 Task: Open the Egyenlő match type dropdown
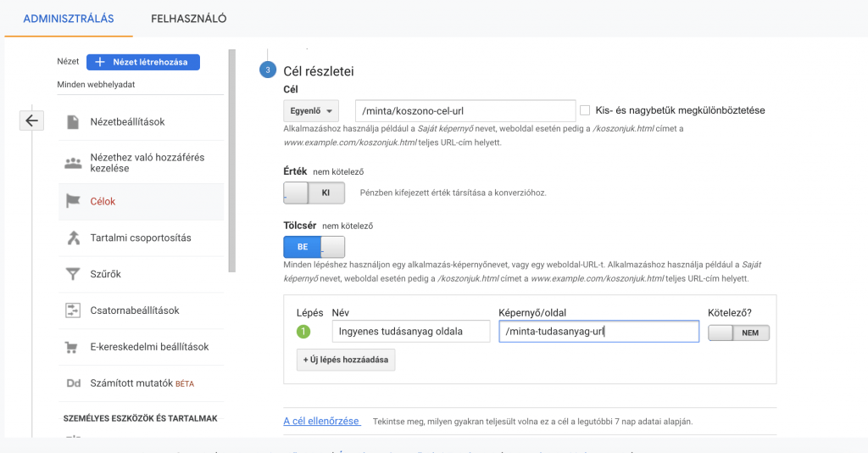(x=311, y=111)
